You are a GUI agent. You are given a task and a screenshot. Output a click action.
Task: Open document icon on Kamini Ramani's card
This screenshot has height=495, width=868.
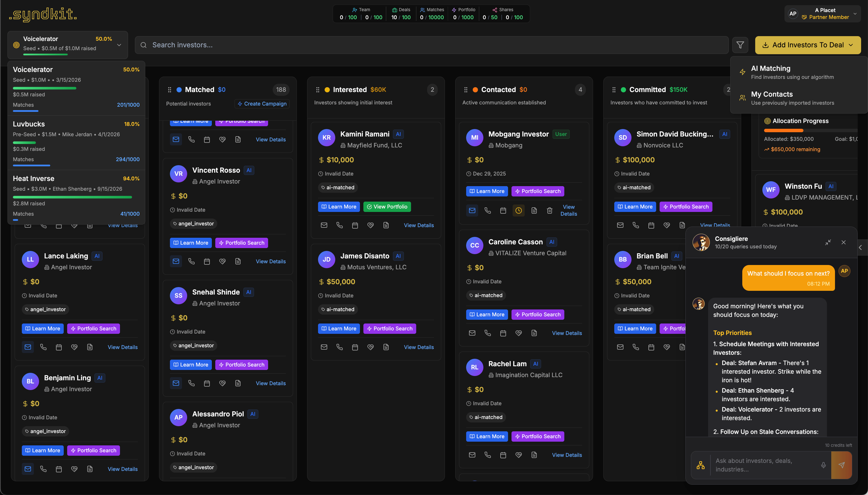(386, 225)
